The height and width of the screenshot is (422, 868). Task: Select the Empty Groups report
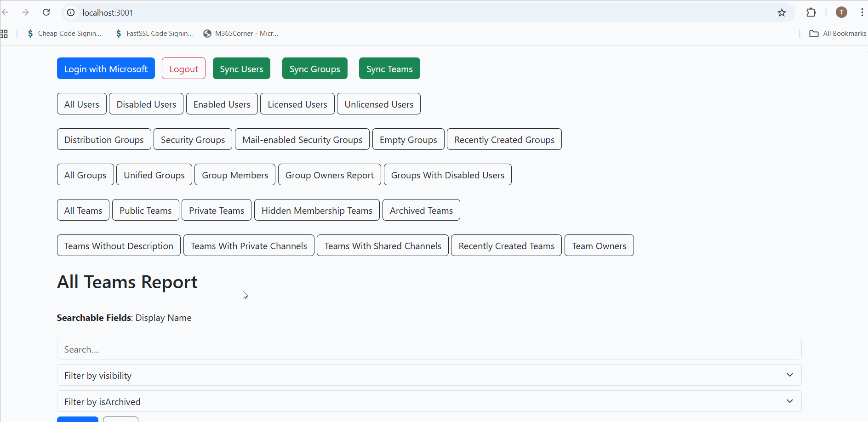pos(408,139)
